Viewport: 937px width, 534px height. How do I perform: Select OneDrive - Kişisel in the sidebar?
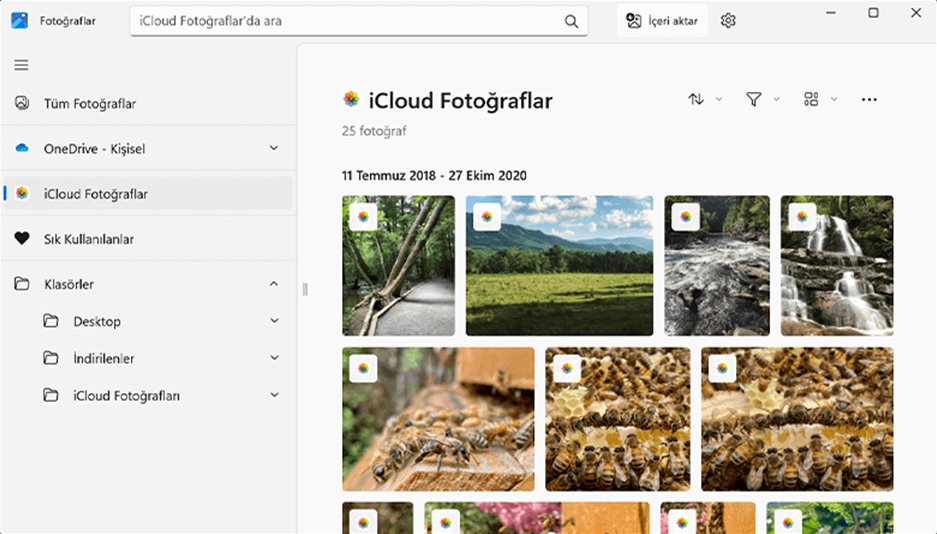[x=148, y=148]
